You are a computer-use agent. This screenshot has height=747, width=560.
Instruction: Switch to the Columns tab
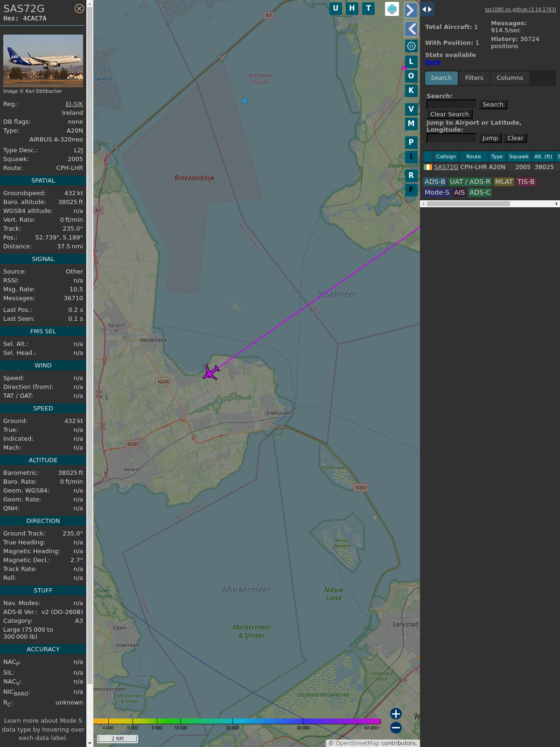(x=510, y=78)
